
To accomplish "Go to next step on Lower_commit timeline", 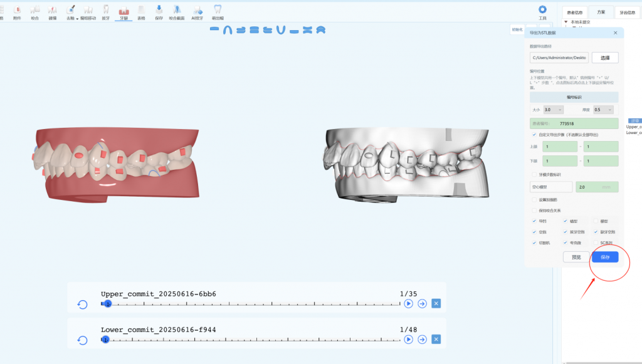I will (x=422, y=340).
